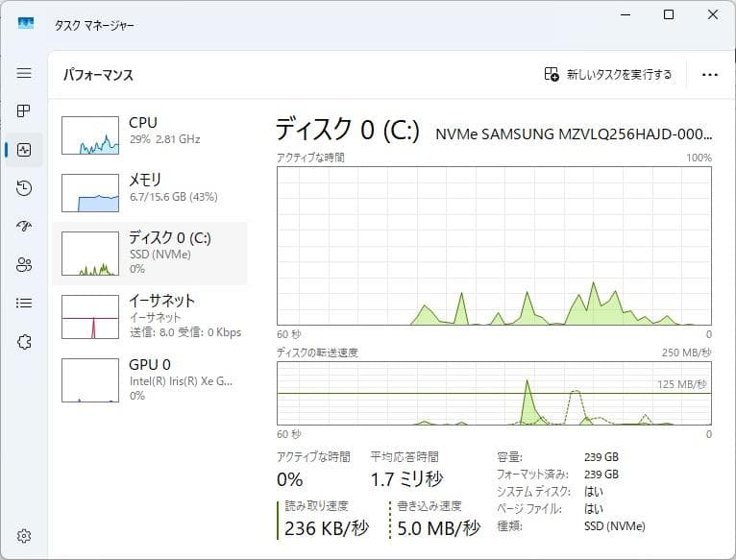Click the 250 MB/秒 scale label
The image size is (736, 560).
[687, 353]
